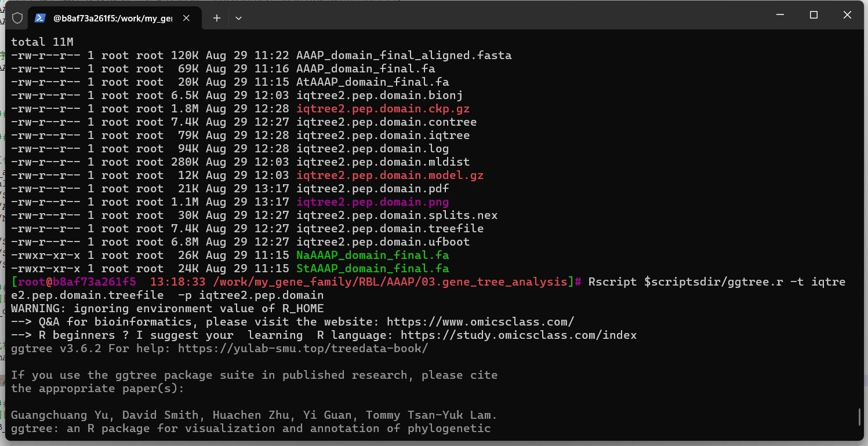Click file name iqtree2.pep.domain.log

372,149
